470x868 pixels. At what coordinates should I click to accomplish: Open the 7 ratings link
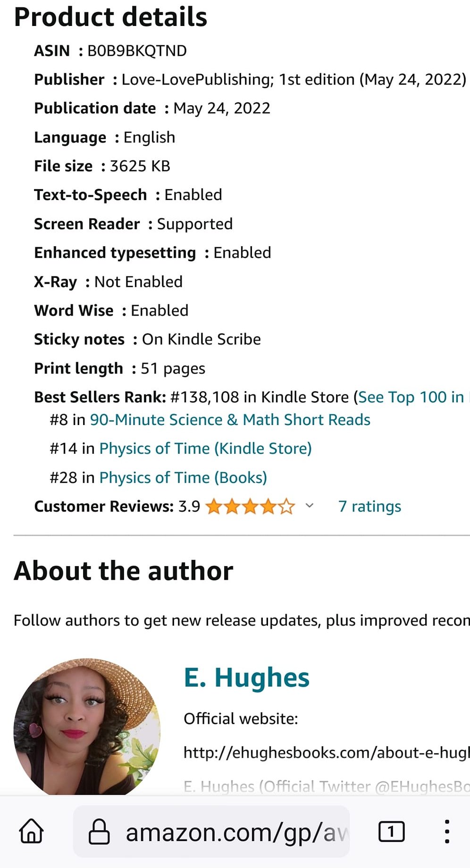(x=369, y=507)
